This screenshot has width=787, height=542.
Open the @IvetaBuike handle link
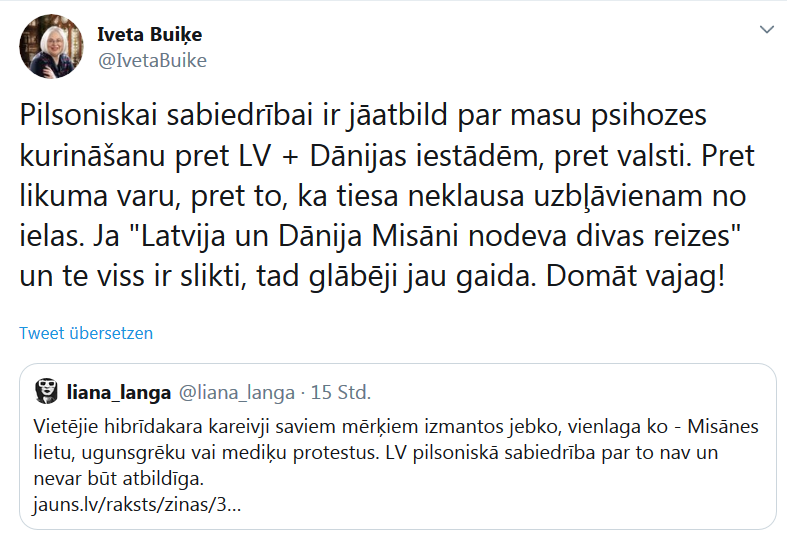[x=151, y=60]
